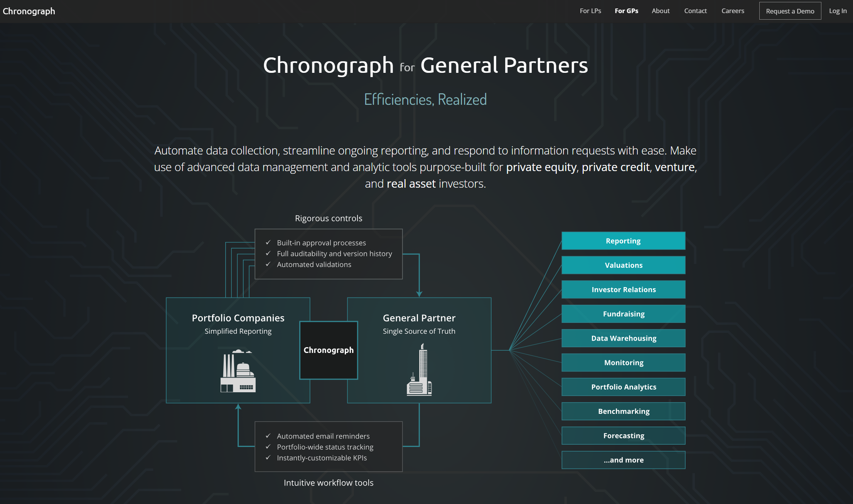Select the Reporting feature box

click(x=623, y=241)
